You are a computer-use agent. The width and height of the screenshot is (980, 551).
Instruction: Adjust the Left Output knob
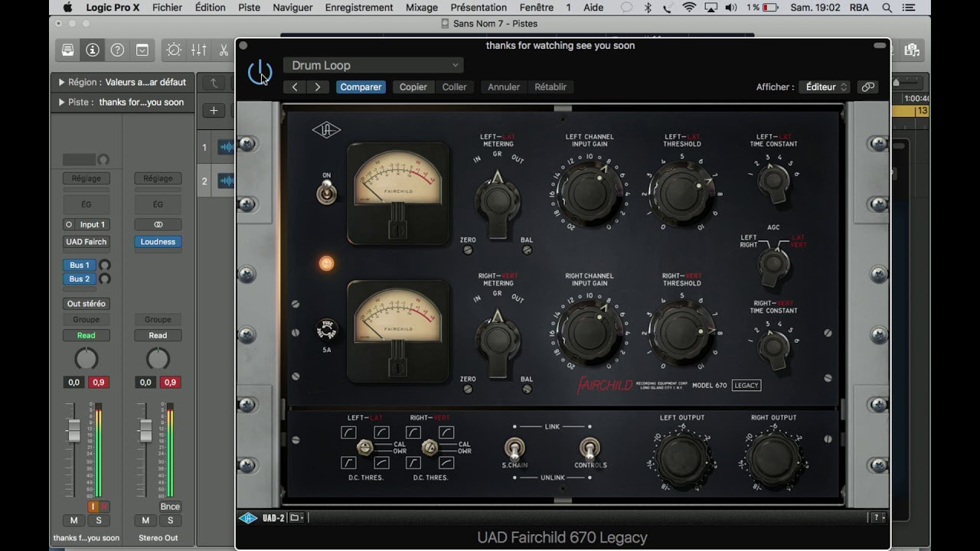tap(682, 459)
